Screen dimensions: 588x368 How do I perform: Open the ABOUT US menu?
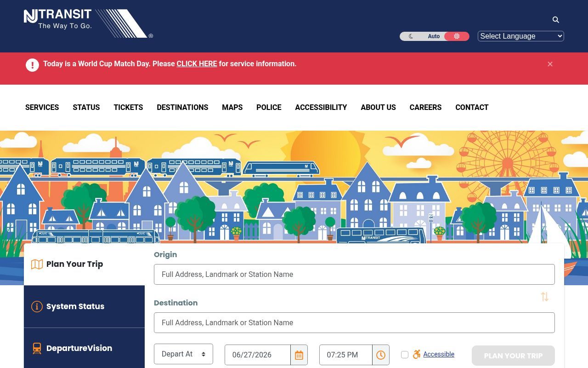click(378, 107)
